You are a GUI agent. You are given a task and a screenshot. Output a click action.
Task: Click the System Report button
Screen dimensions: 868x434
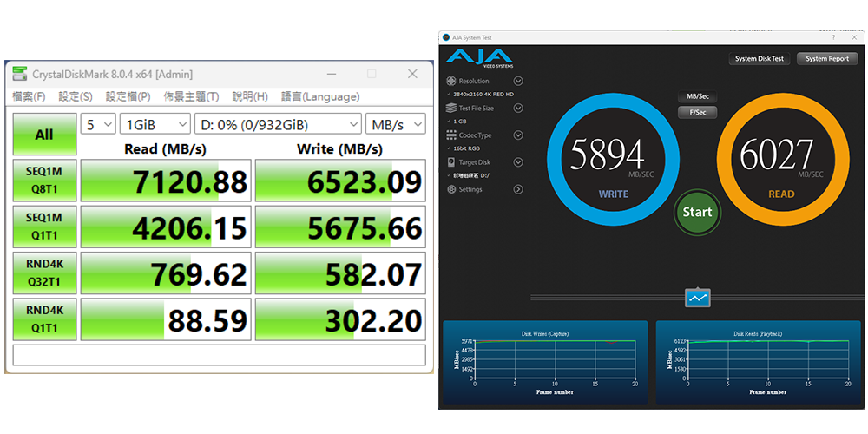[x=827, y=59]
